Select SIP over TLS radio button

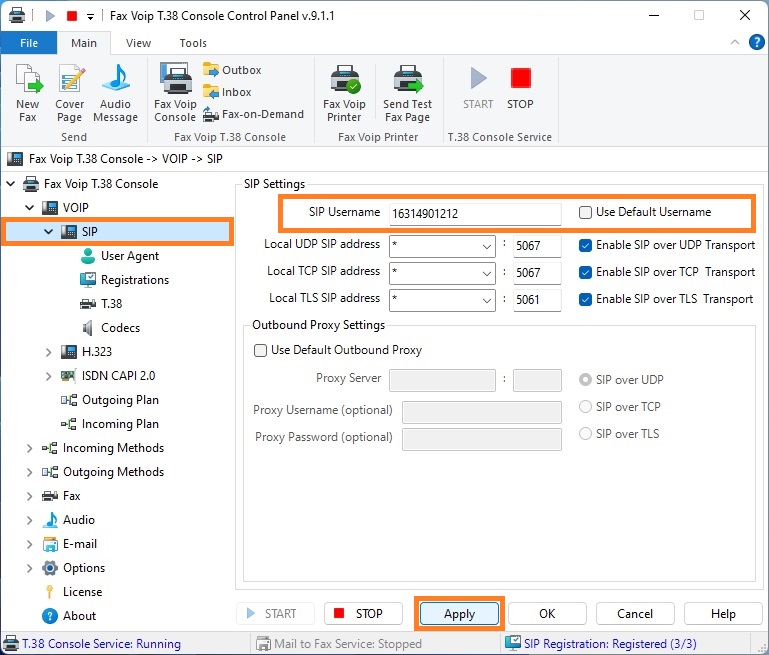[x=585, y=434]
